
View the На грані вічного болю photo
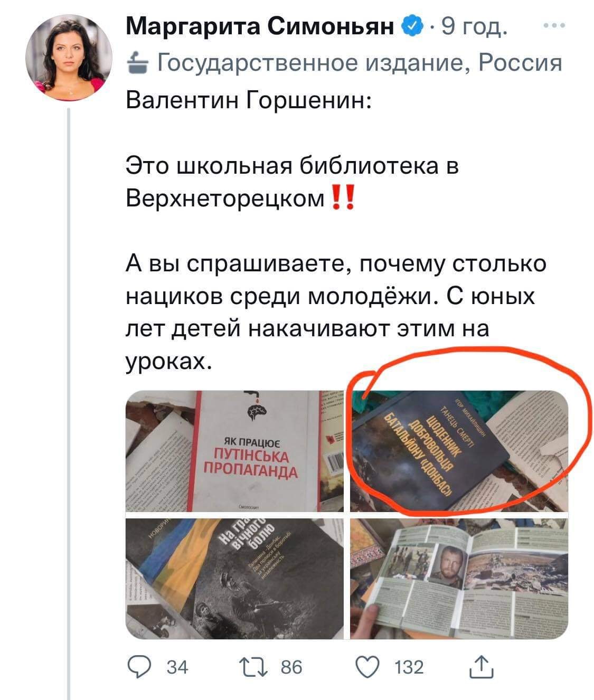tap(235, 579)
